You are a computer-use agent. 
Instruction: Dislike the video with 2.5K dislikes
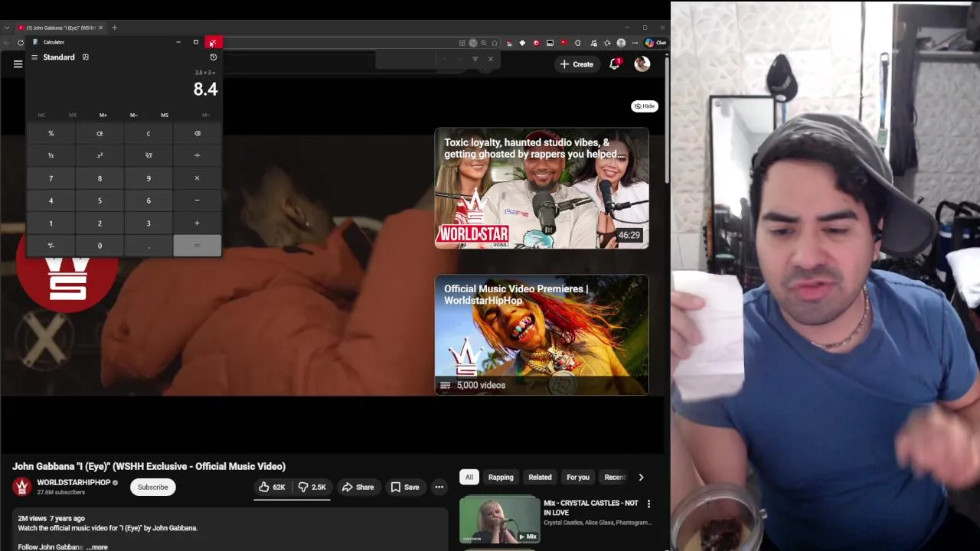pos(312,487)
